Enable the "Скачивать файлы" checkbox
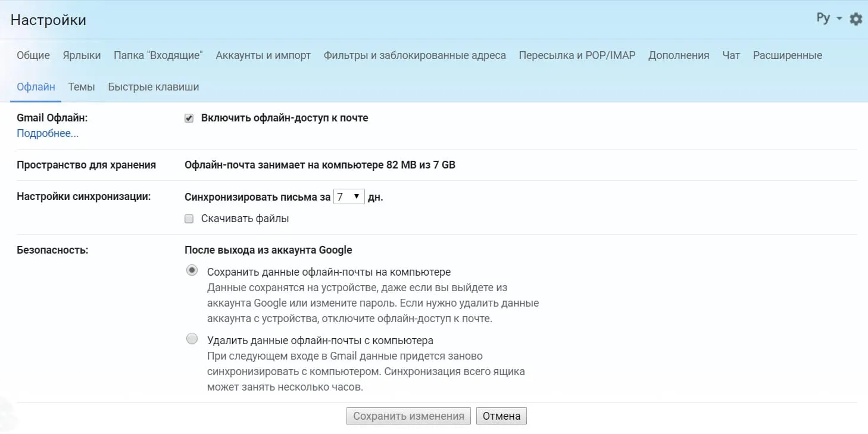868x434 pixels. 189,218
